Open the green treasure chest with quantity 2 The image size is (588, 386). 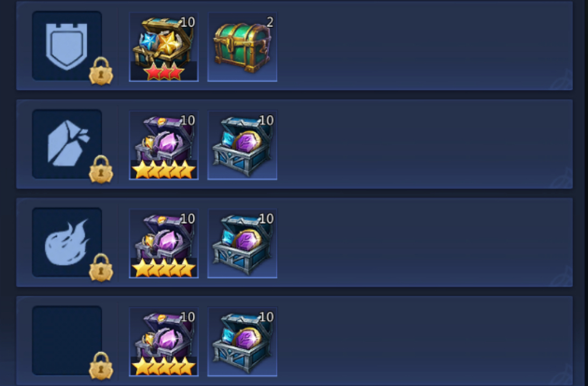(242, 47)
